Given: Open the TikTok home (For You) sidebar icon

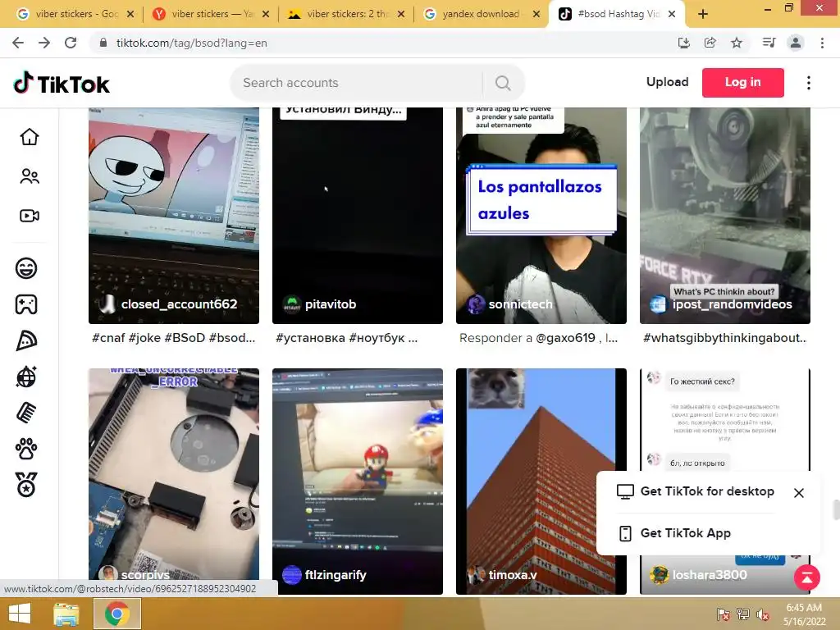Looking at the screenshot, I should coord(30,137).
